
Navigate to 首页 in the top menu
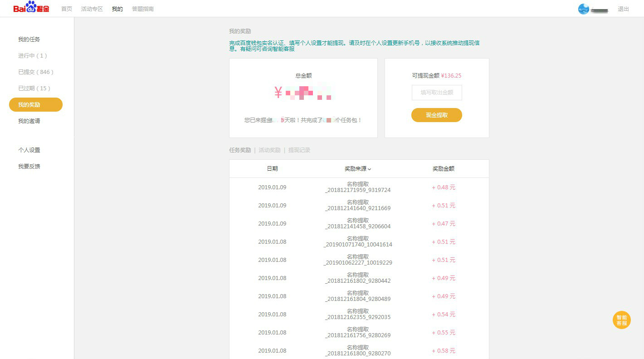[x=66, y=8]
